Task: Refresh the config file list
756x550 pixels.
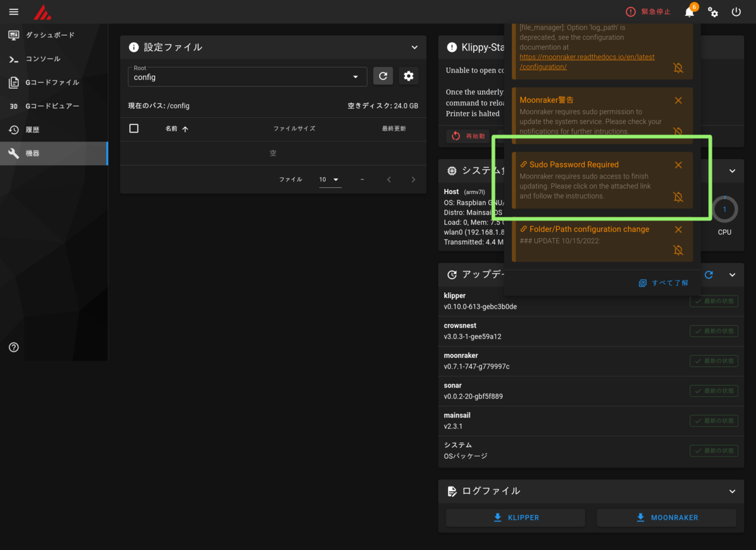Action: click(x=383, y=76)
